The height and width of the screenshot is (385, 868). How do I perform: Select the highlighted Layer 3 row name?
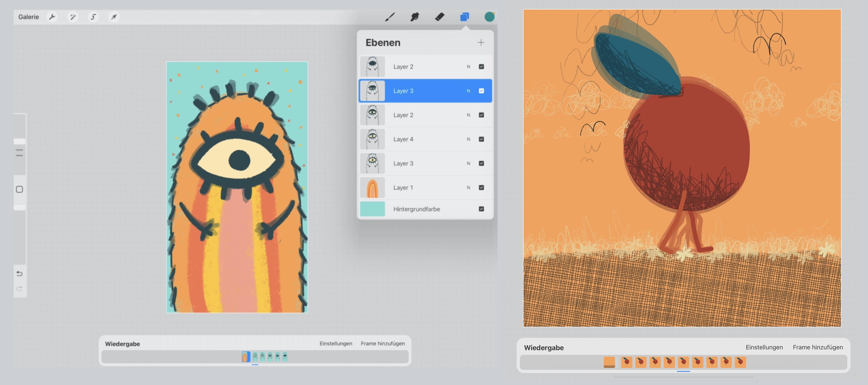tap(403, 91)
